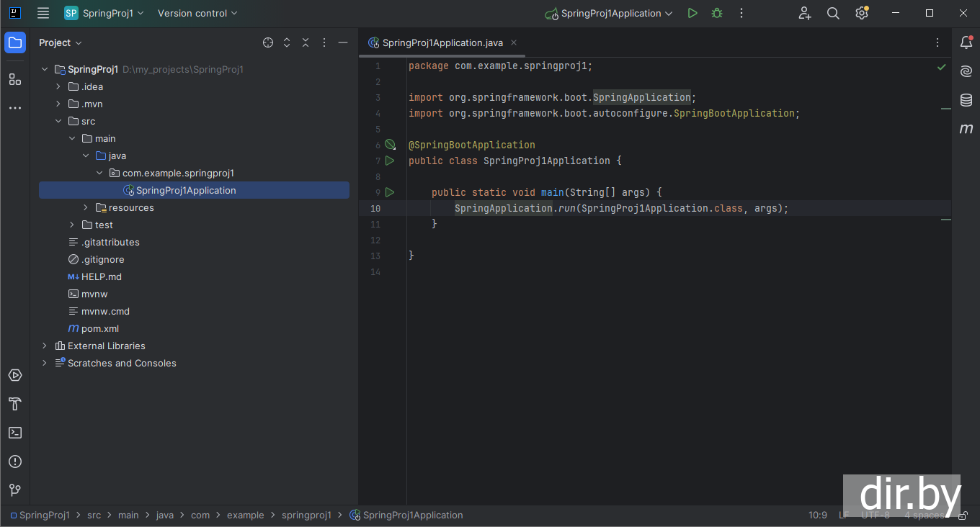Viewport: 980px width, 527px height.
Task: Expand the resources folder in project tree
Action: click(86, 207)
